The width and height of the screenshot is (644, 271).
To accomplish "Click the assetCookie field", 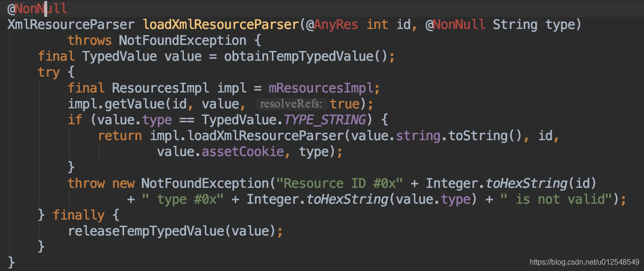I will [243, 151].
